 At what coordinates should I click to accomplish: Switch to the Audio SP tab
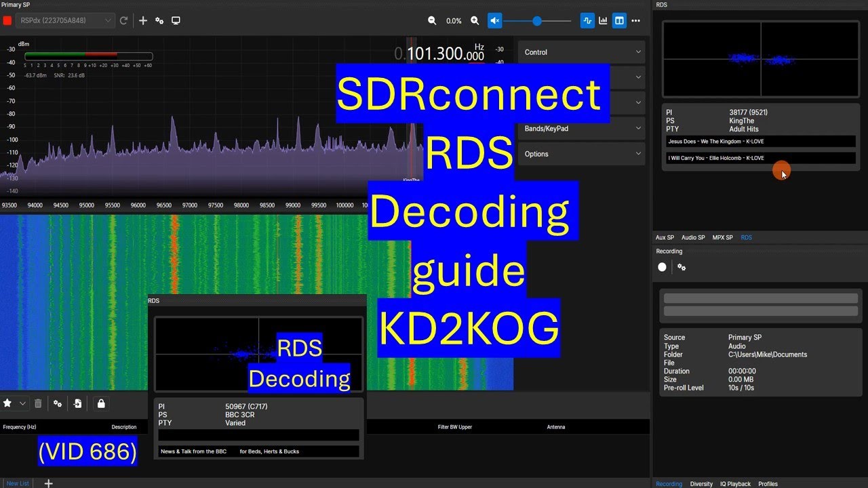(x=693, y=238)
